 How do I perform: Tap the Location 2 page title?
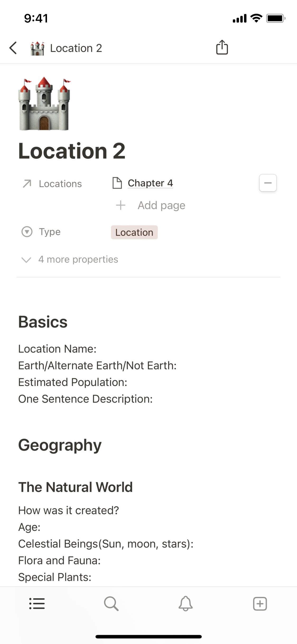point(72,151)
